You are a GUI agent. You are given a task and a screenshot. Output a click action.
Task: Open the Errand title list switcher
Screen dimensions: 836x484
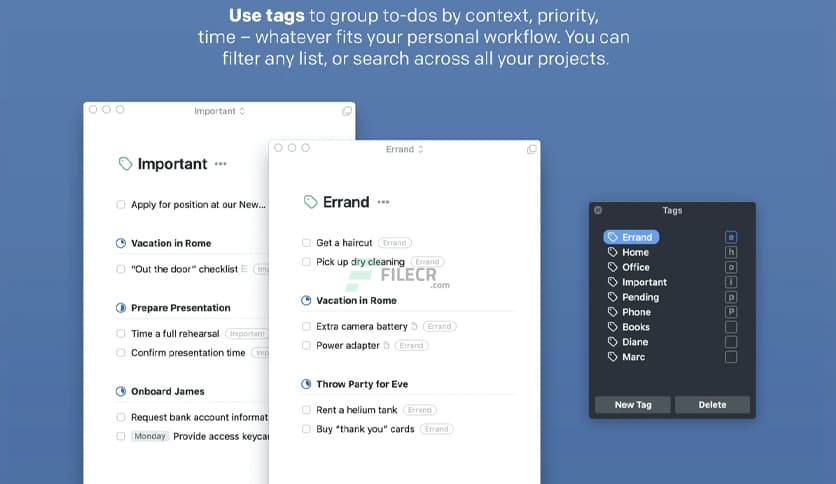coord(404,149)
